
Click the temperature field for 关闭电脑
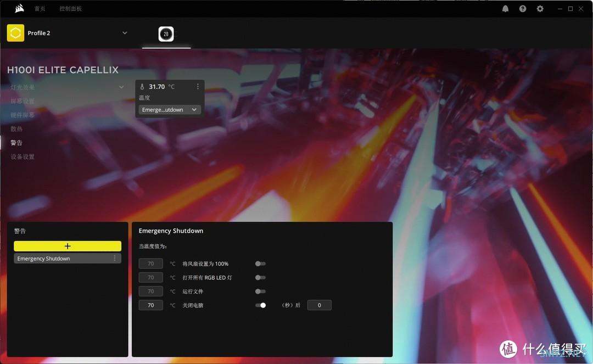[x=151, y=305]
